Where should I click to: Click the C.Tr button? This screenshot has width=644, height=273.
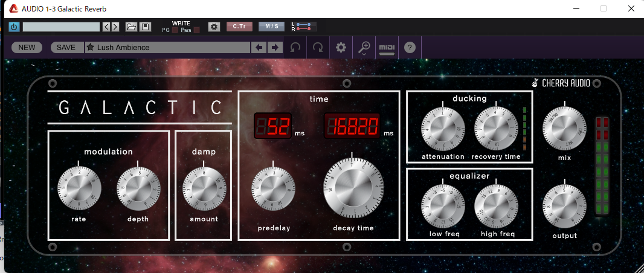pyautogui.click(x=239, y=27)
